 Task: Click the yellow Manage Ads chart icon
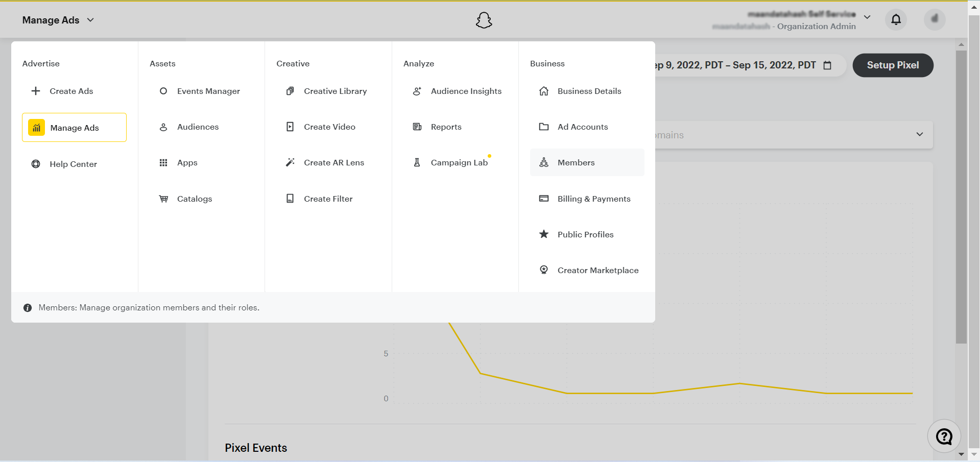(36, 128)
